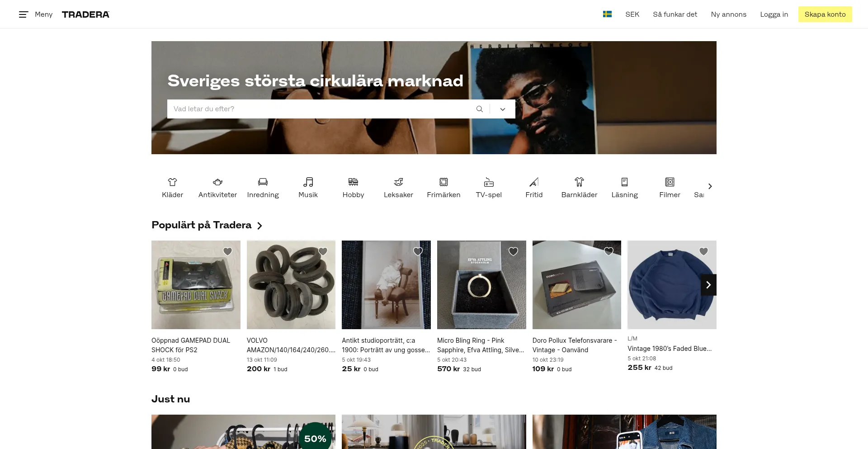Click the Skapa konto button

click(x=825, y=14)
